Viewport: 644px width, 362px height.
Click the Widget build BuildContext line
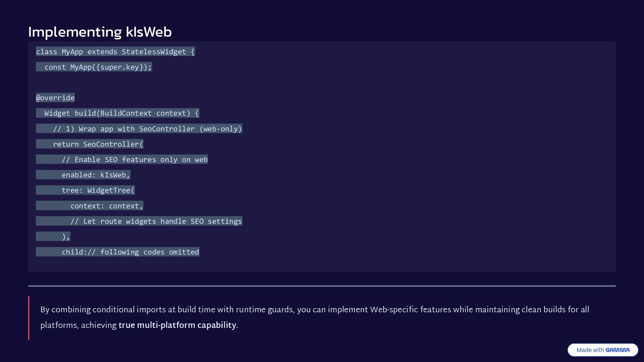click(117, 113)
